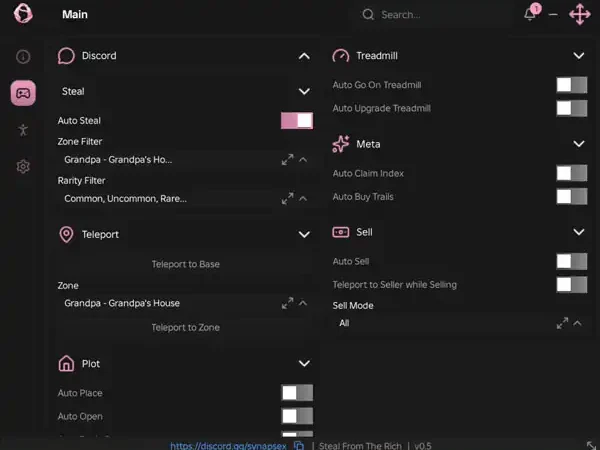Enable Auto Upgrade Treadmill
The width and height of the screenshot is (600, 450).
(x=572, y=108)
